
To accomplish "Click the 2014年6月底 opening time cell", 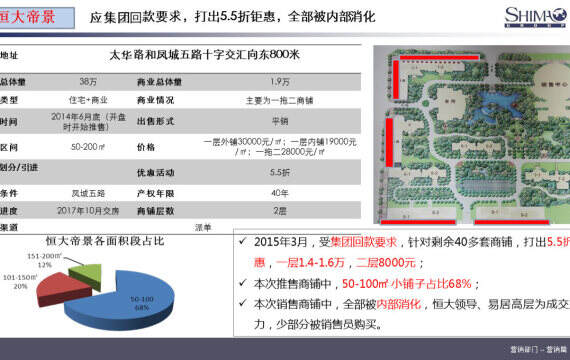I will 88,122.
